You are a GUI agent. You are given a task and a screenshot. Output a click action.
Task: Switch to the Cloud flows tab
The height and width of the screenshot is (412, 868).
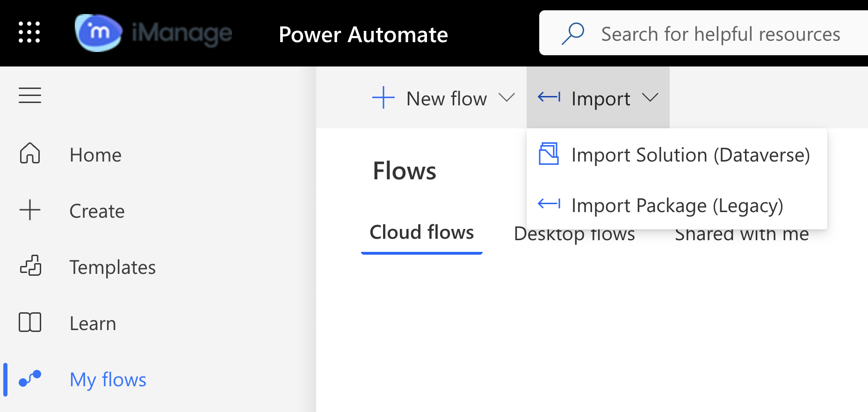(x=422, y=232)
